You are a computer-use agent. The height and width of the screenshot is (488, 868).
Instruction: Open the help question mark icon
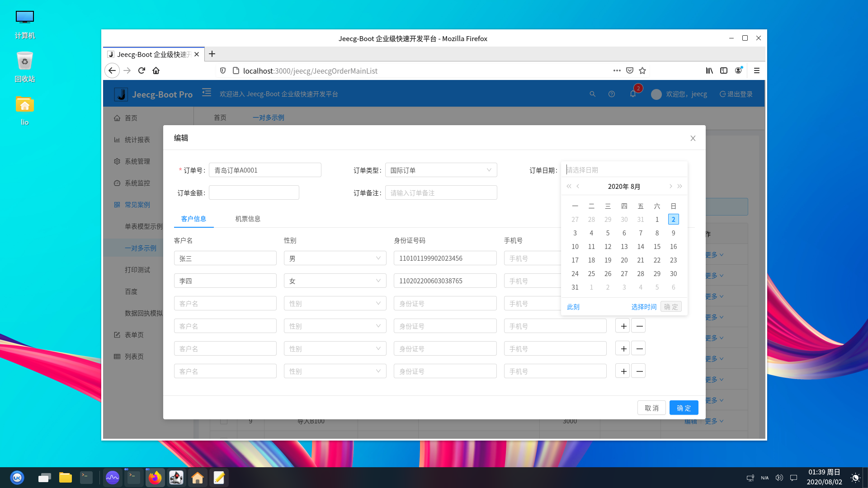point(612,94)
